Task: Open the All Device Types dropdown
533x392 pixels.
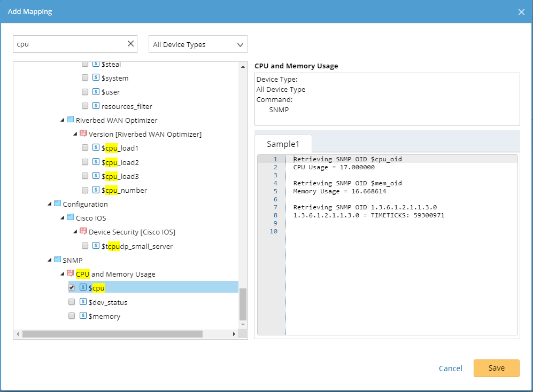Action: [x=198, y=44]
